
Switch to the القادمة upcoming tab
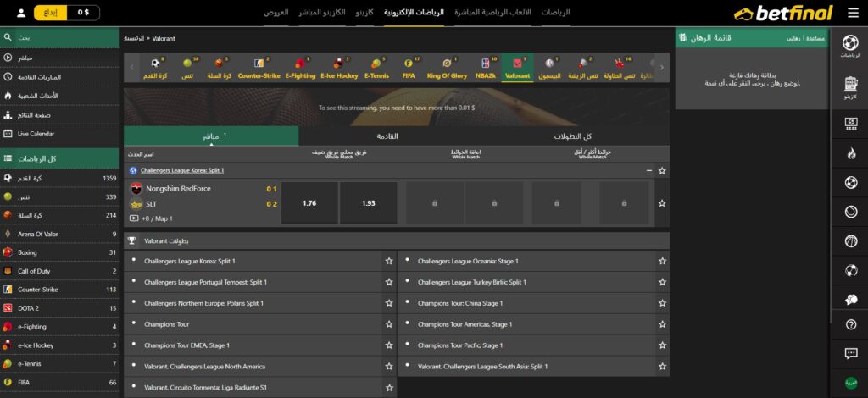pos(387,136)
